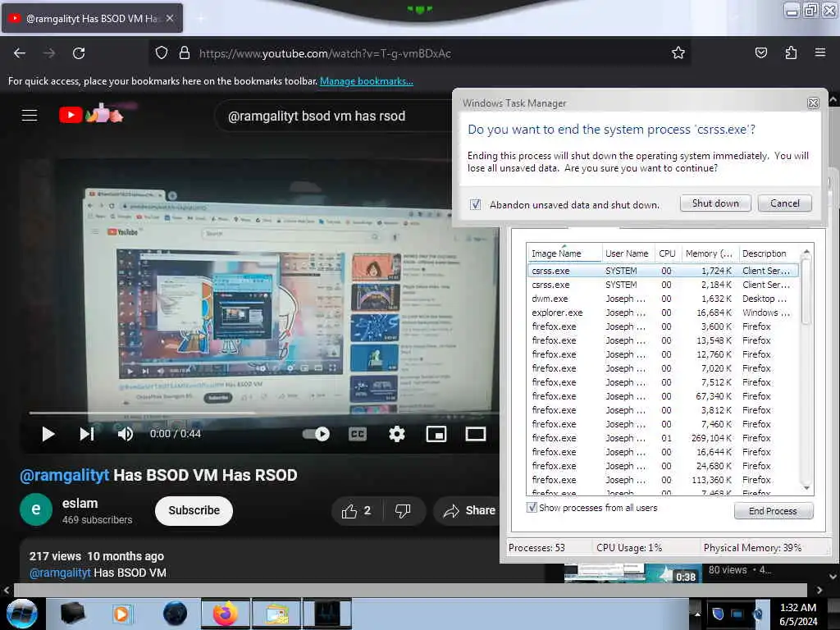Sort by the Image Name column
Viewport: 840px width, 630px height.
[x=564, y=253]
